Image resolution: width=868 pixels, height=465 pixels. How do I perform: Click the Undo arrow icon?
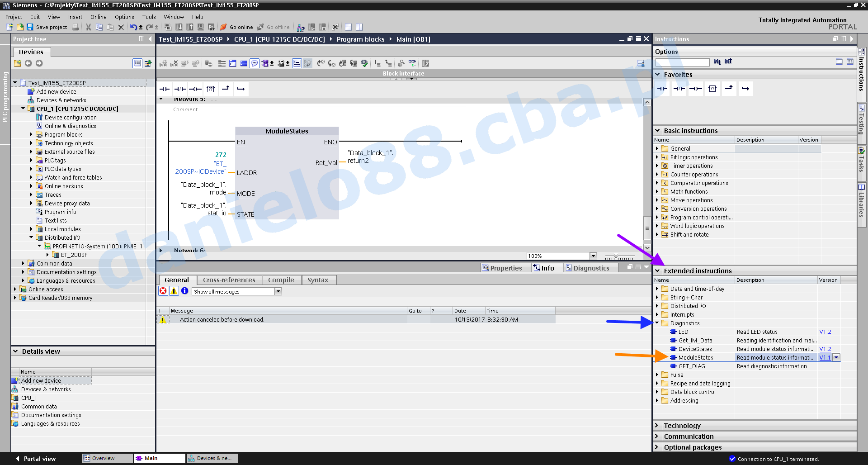133,27
